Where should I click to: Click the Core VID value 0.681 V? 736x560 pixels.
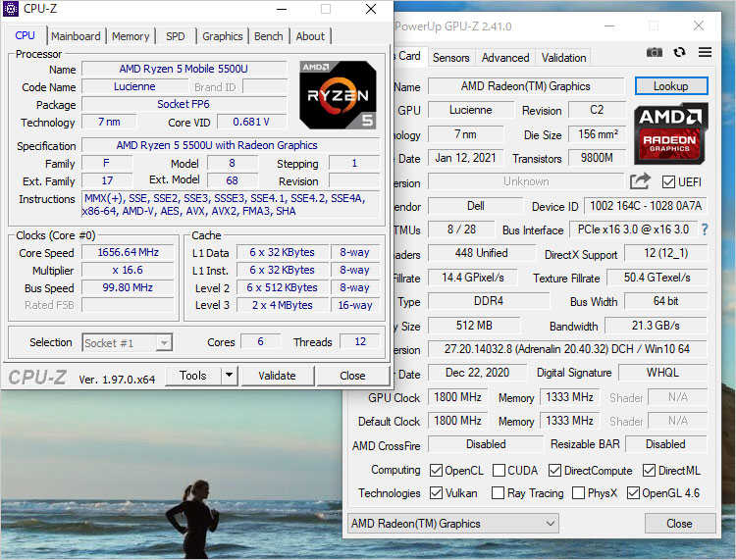tap(251, 122)
